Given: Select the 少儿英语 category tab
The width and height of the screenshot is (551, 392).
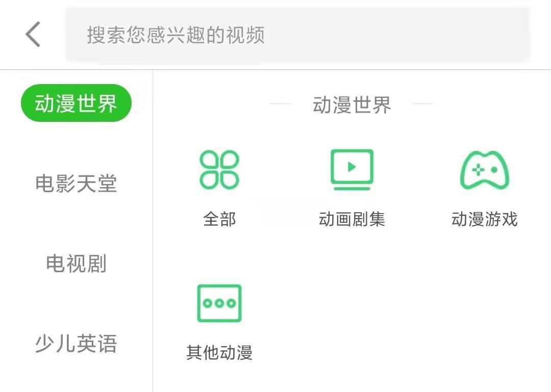Looking at the screenshot, I should [x=76, y=345].
